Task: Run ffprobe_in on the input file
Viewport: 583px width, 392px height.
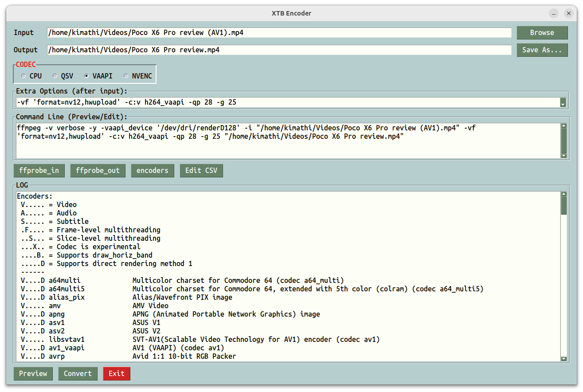Action: (x=39, y=171)
